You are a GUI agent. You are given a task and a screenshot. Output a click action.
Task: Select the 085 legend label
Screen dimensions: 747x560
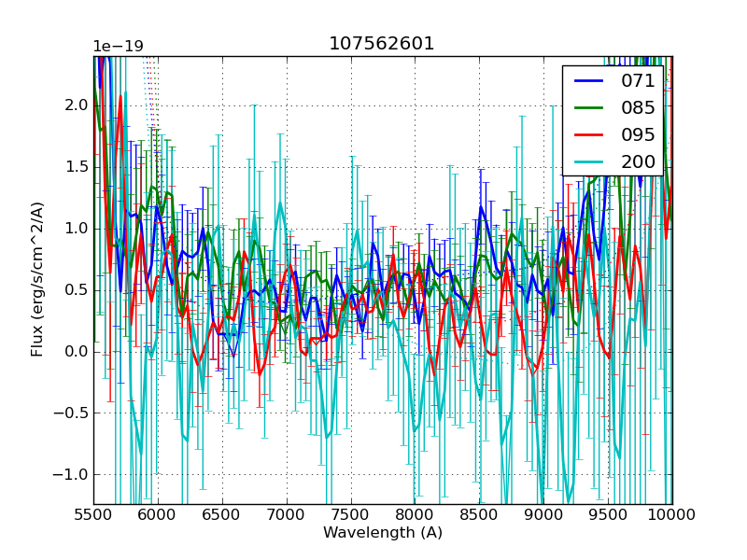[638, 107]
